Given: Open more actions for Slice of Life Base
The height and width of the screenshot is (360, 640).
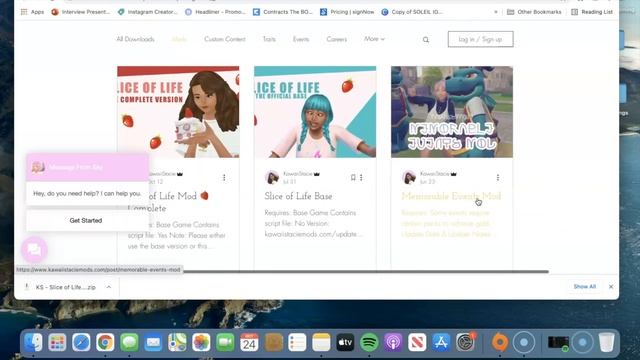Looking at the screenshot, I should pos(361,178).
